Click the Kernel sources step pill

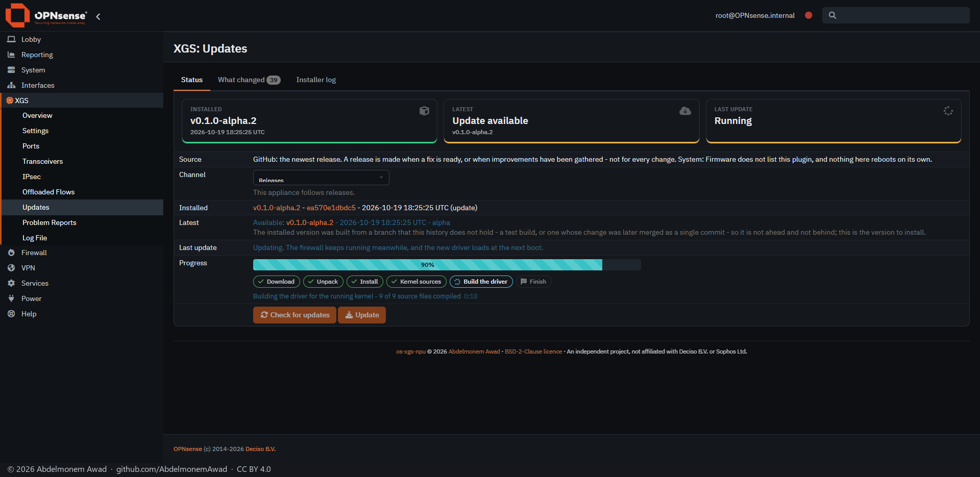(x=416, y=282)
